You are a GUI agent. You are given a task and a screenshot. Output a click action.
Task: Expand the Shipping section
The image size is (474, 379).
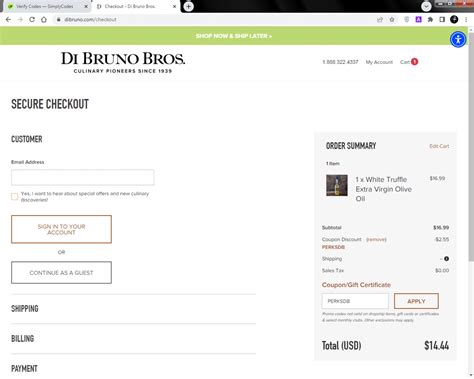[25, 309]
